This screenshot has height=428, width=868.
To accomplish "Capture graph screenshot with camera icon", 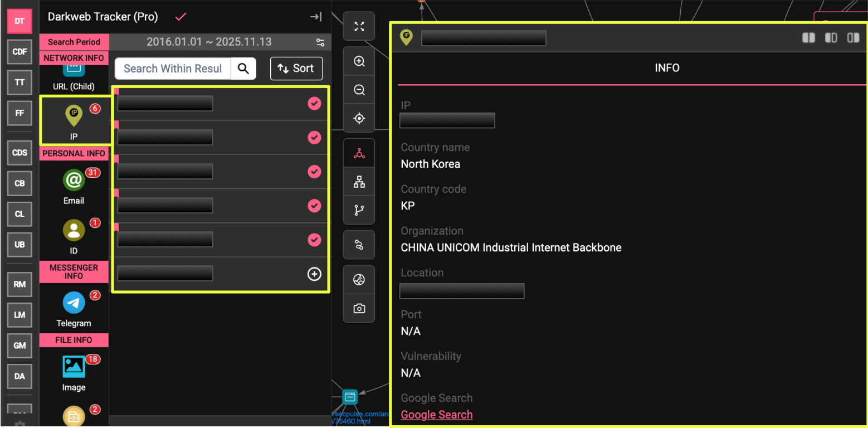I will pyautogui.click(x=359, y=308).
